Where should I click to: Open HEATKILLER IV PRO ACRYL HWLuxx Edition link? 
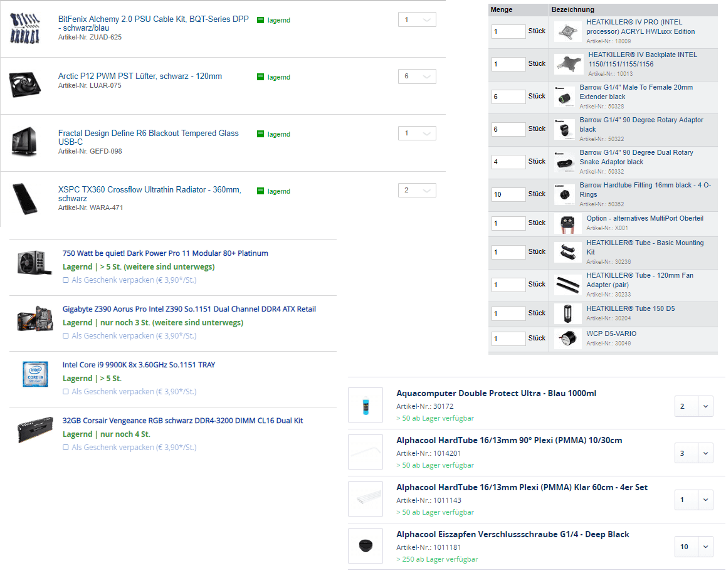641,27
